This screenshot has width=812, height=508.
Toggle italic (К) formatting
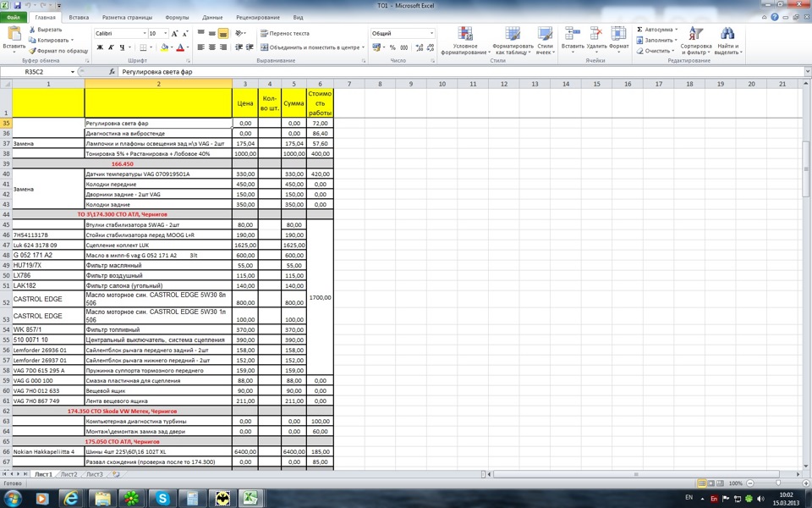(x=111, y=47)
